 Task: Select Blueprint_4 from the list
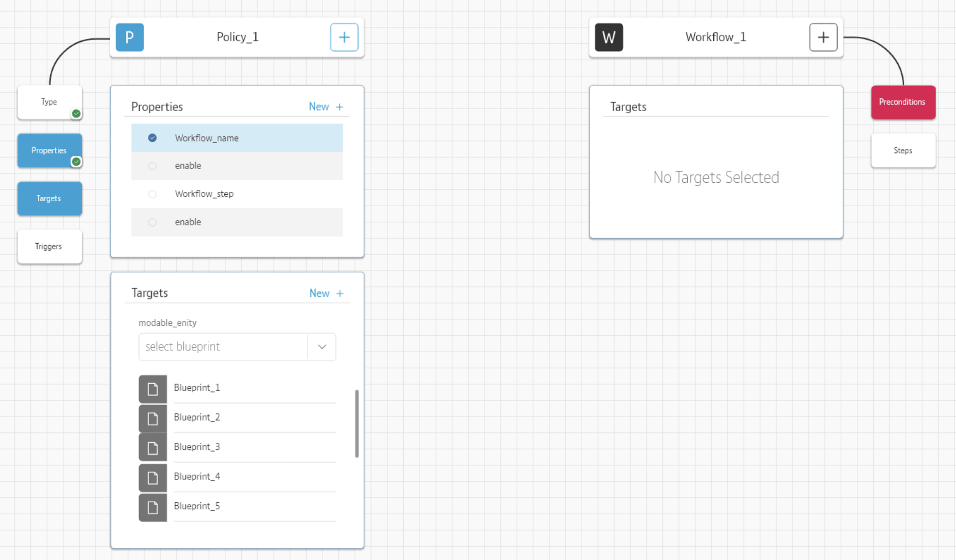(x=197, y=476)
